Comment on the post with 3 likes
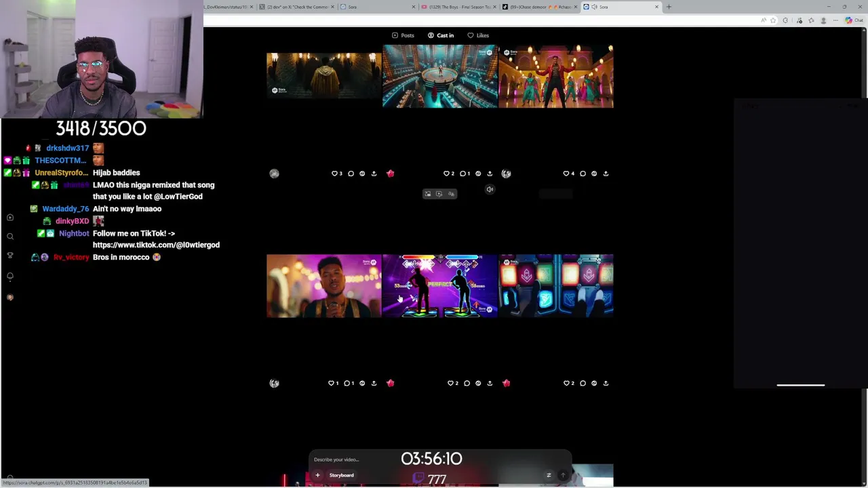The image size is (868, 488). pyautogui.click(x=351, y=174)
